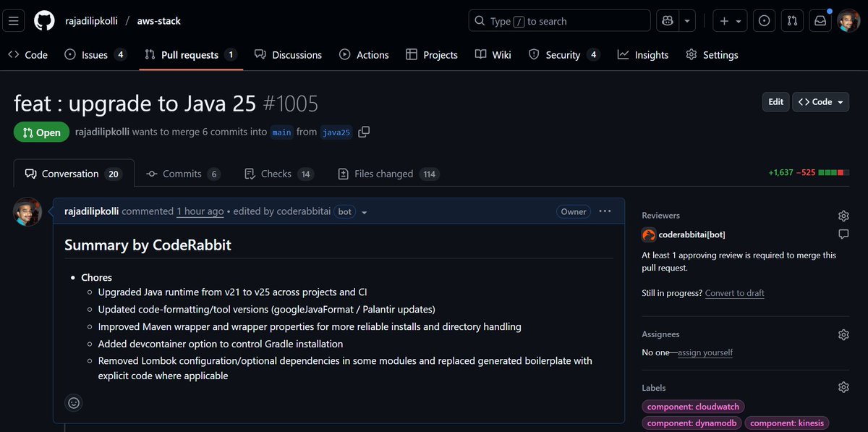Open Labels settings gear
The image size is (868, 432).
click(843, 388)
